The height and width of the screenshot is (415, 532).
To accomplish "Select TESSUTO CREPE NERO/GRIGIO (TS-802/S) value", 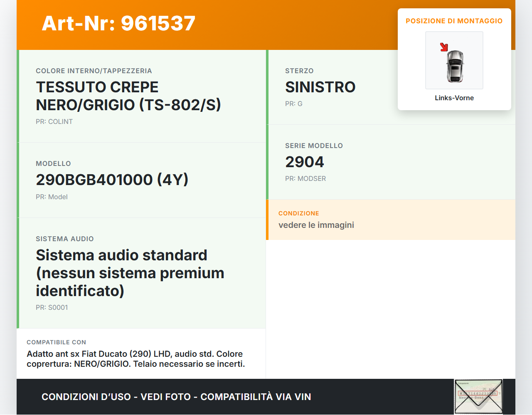I will (x=128, y=96).
